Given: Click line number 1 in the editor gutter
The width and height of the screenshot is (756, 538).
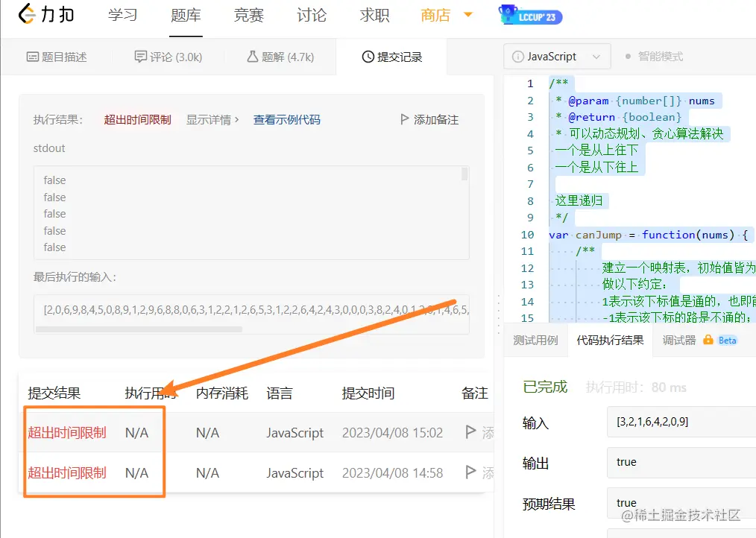Looking at the screenshot, I should [530, 83].
